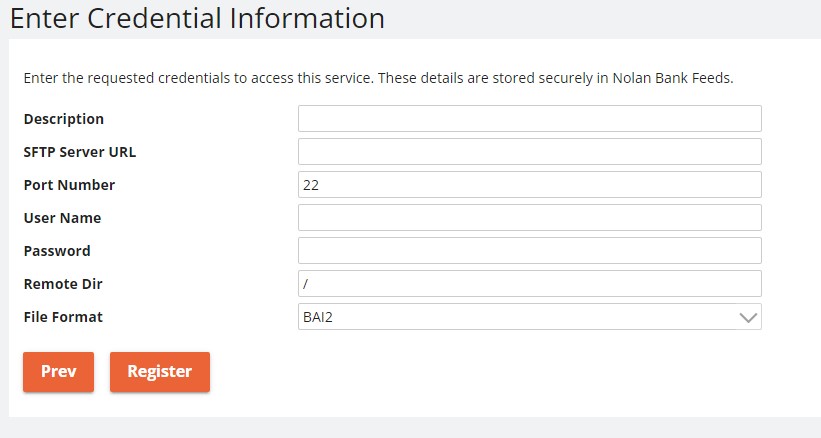
Task: Click the File Format label
Action: coord(63,317)
